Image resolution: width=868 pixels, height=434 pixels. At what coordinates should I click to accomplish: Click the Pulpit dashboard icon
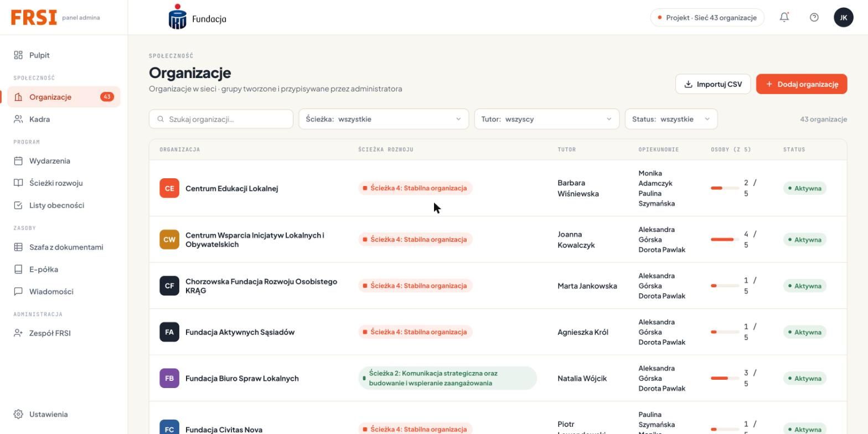tap(18, 55)
